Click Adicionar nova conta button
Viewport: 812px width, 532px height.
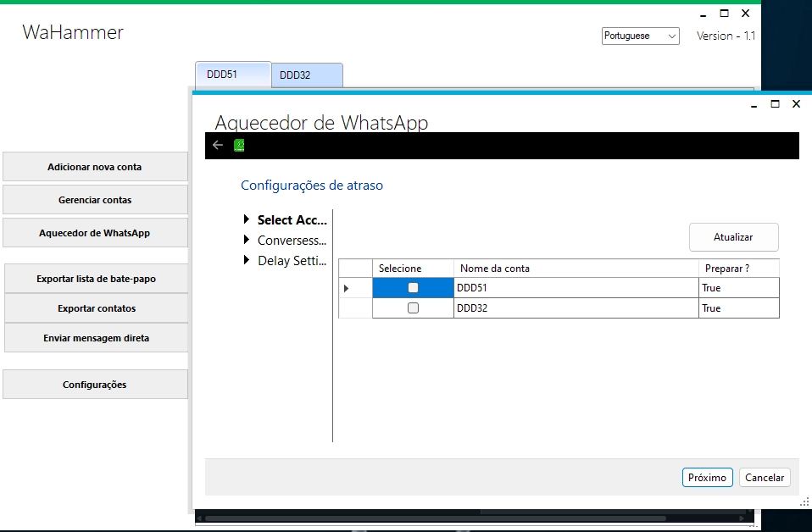pos(95,167)
